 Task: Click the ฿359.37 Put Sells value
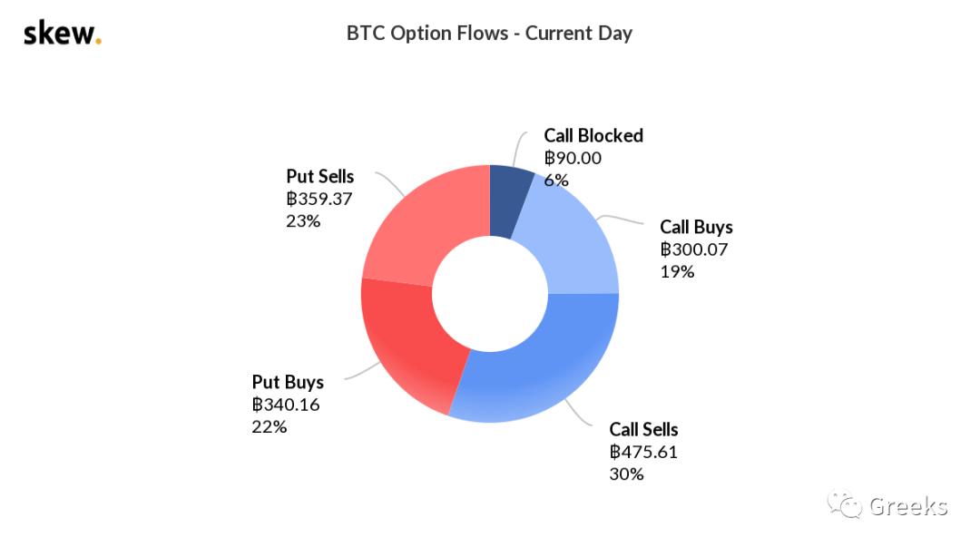[x=320, y=199]
